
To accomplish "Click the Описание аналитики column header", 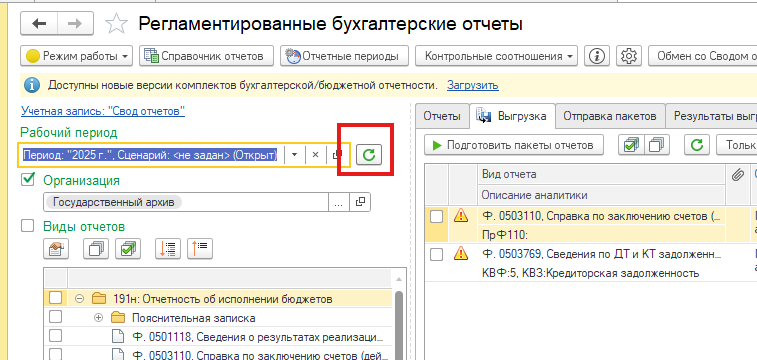I will 602,195.
